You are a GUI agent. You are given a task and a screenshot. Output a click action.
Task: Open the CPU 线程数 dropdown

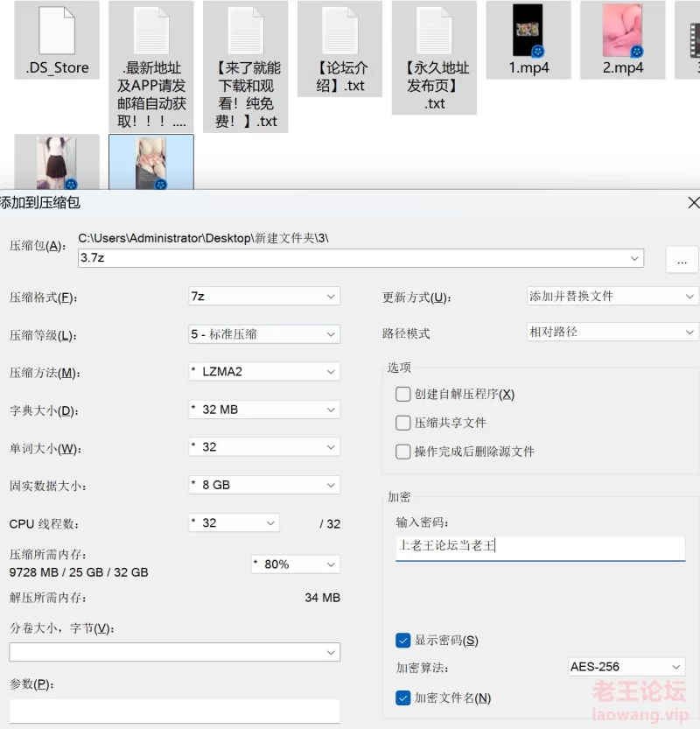234,523
